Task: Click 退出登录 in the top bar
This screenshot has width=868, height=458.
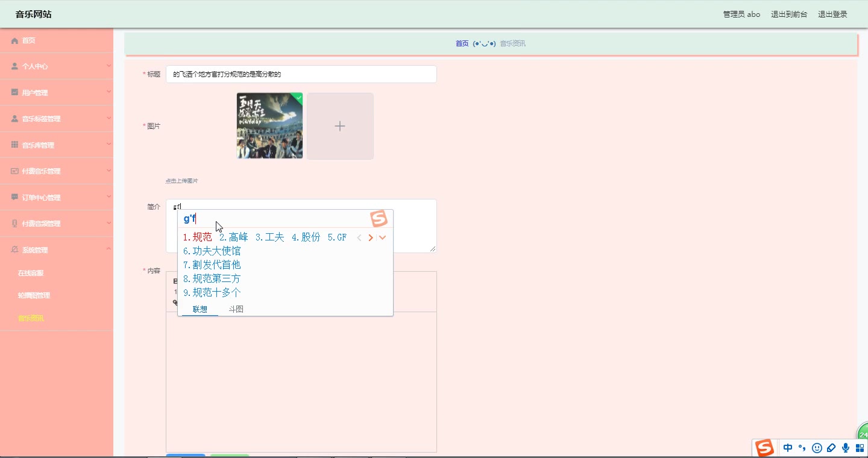Action: 832,14
